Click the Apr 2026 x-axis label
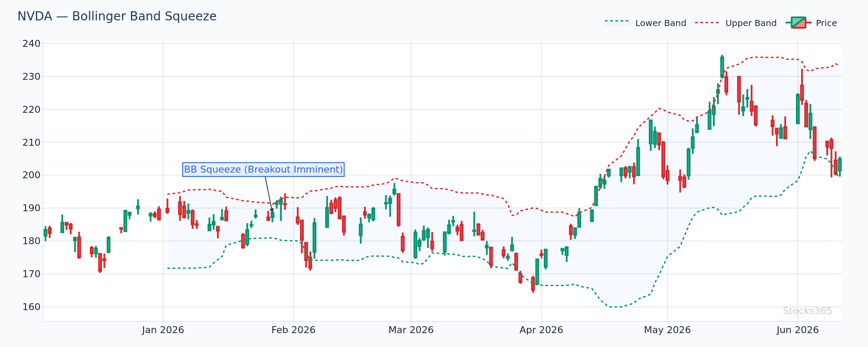868x347 pixels. 541,330
